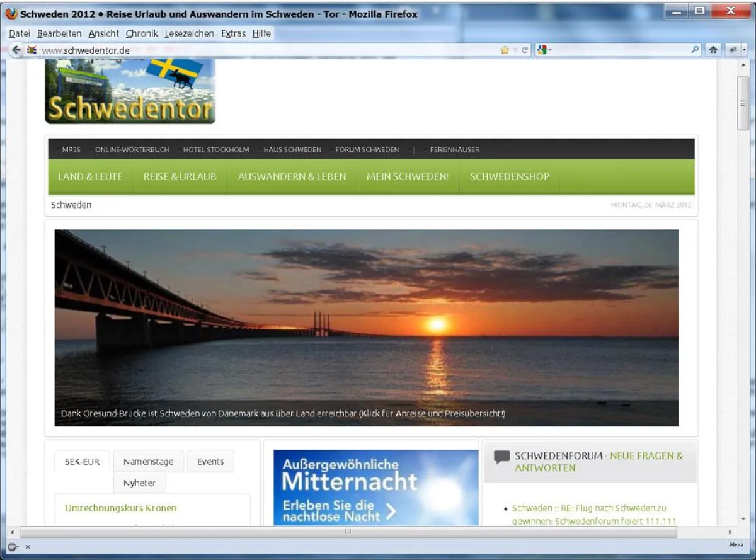Bookmark this page with the star icon

click(x=503, y=49)
